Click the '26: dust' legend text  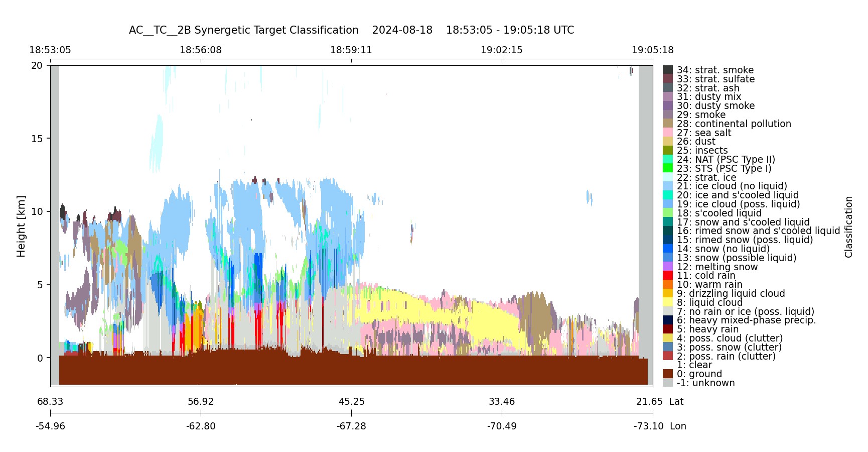tap(696, 142)
